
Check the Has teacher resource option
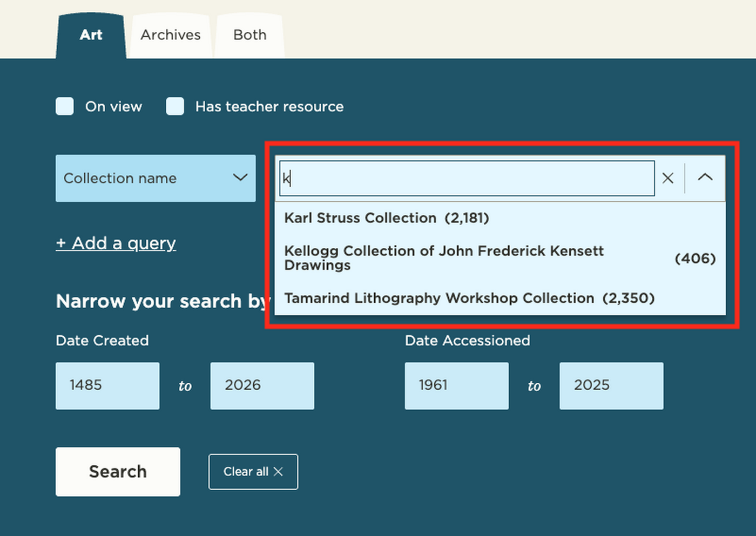[175, 106]
